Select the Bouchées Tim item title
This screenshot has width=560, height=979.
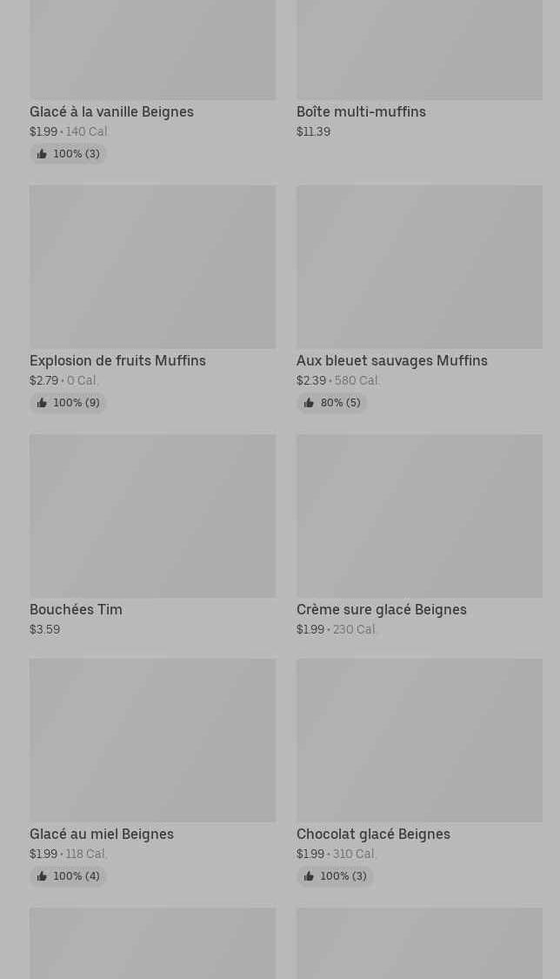click(x=76, y=609)
